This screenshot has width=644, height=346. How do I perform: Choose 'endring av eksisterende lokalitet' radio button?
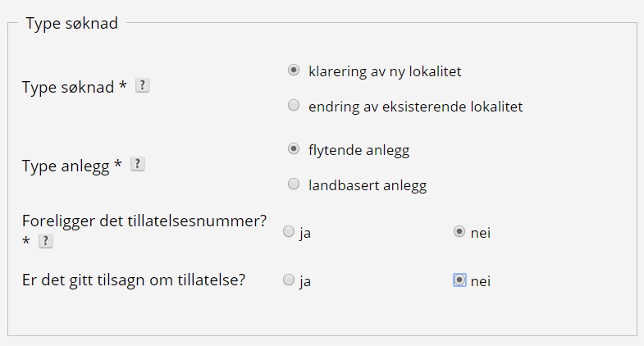pos(294,106)
